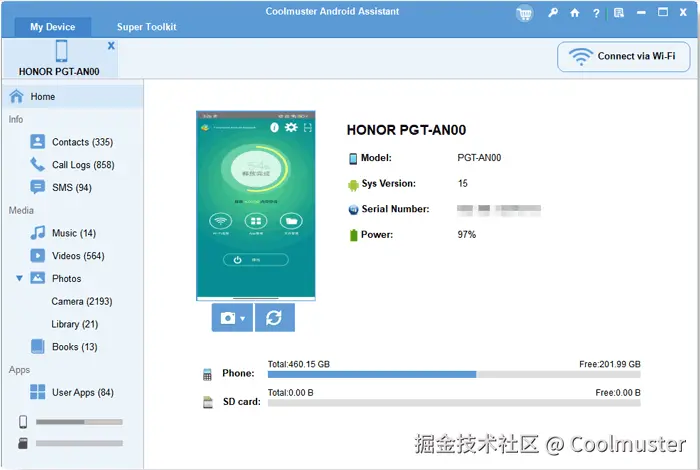Screen dimensions: 700x470
Task: Click the blurred Serial Number value
Action: click(499, 210)
